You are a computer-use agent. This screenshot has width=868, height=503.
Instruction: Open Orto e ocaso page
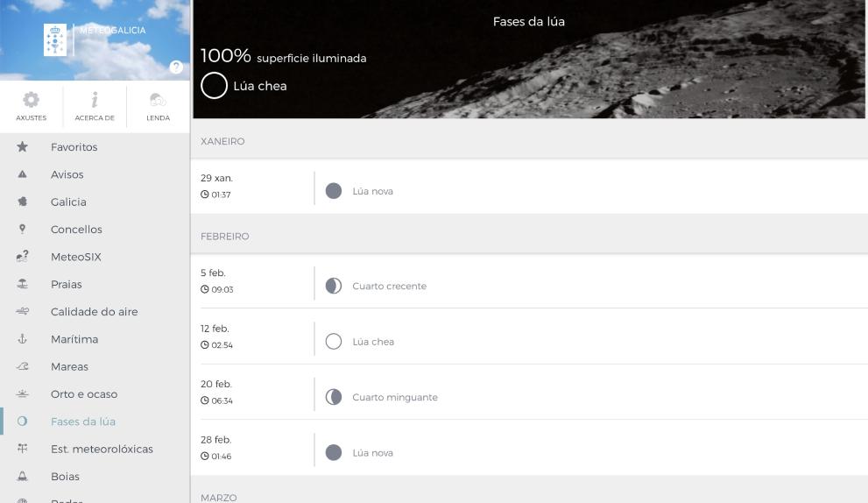[83, 394]
